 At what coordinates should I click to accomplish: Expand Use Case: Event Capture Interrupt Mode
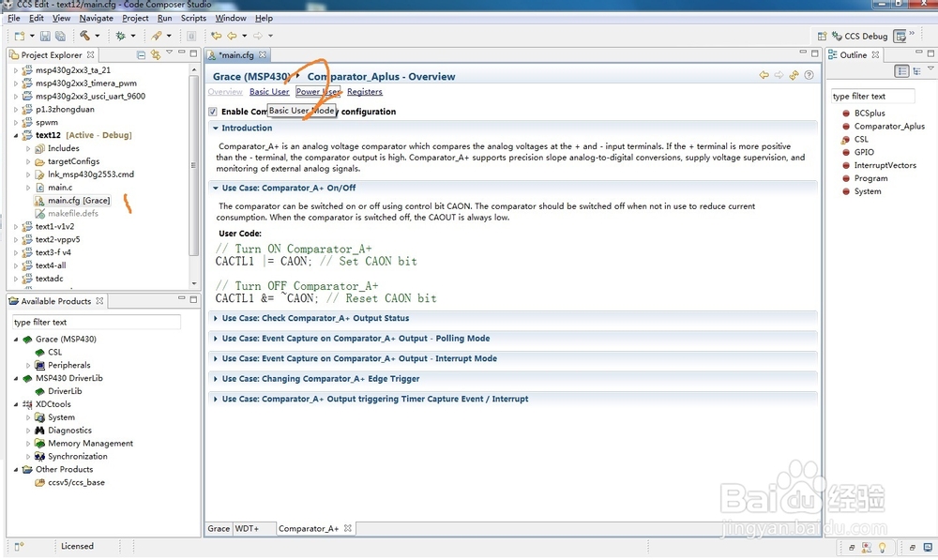pos(216,359)
